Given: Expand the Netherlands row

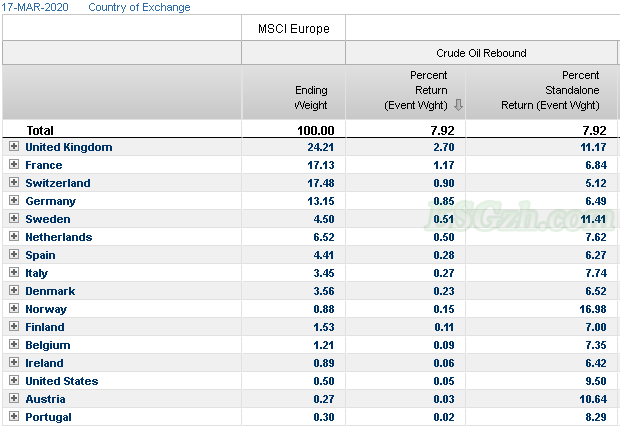Looking at the screenshot, I should tap(14, 236).
